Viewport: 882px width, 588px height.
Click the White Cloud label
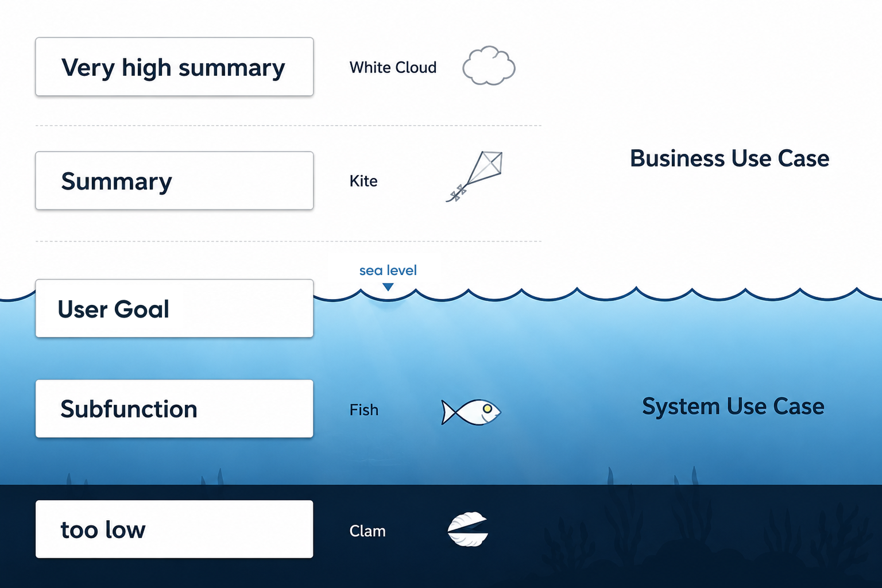click(x=393, y=67)
